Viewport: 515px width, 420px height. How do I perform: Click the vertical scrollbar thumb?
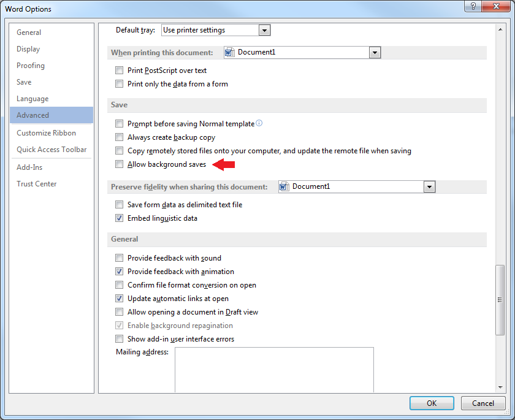click(500, 299)
